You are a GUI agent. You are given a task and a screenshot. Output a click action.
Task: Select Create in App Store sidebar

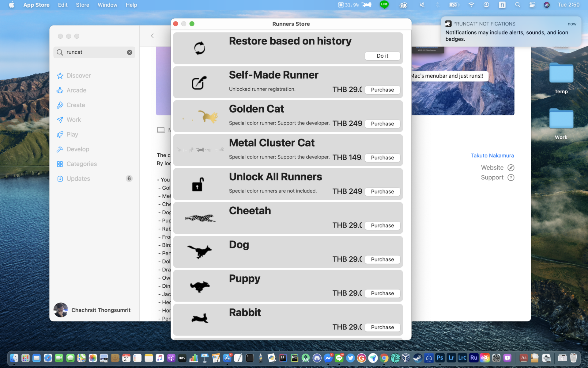pyautogui.click(x=94, y=105)
